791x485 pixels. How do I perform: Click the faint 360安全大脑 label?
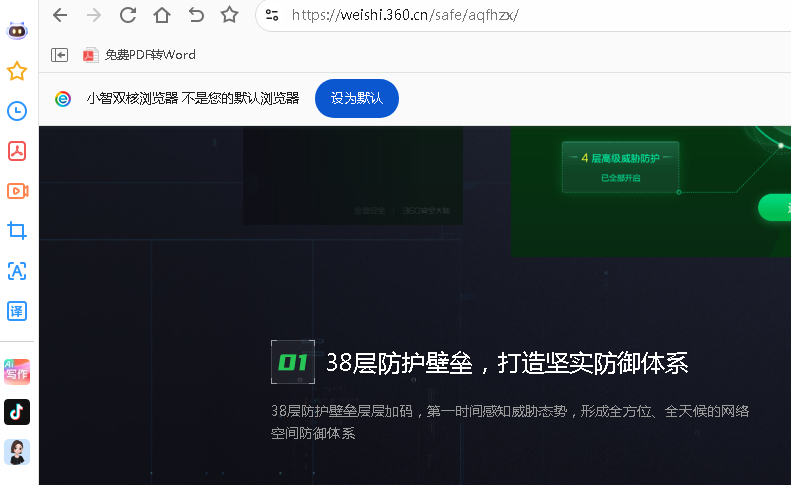pos(426,210)
